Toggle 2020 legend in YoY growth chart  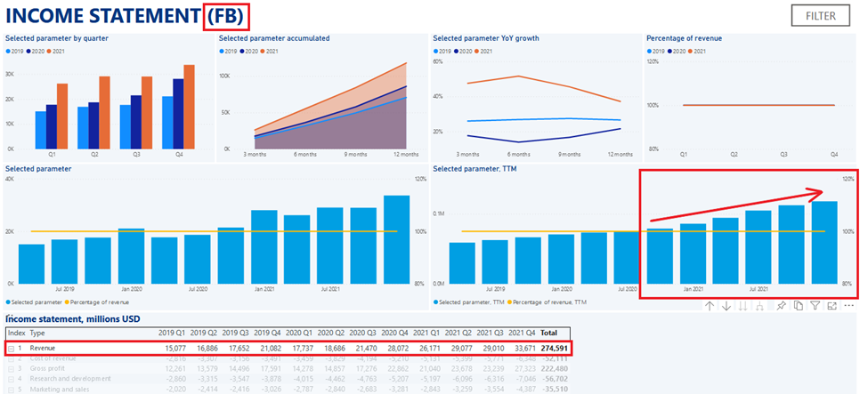[x=460, y=52]
